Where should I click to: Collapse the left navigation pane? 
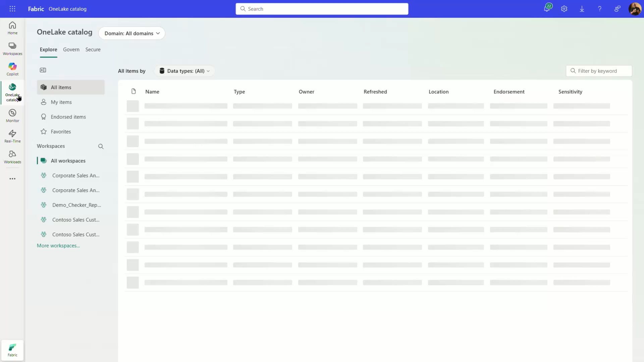[x=43, y=70]
